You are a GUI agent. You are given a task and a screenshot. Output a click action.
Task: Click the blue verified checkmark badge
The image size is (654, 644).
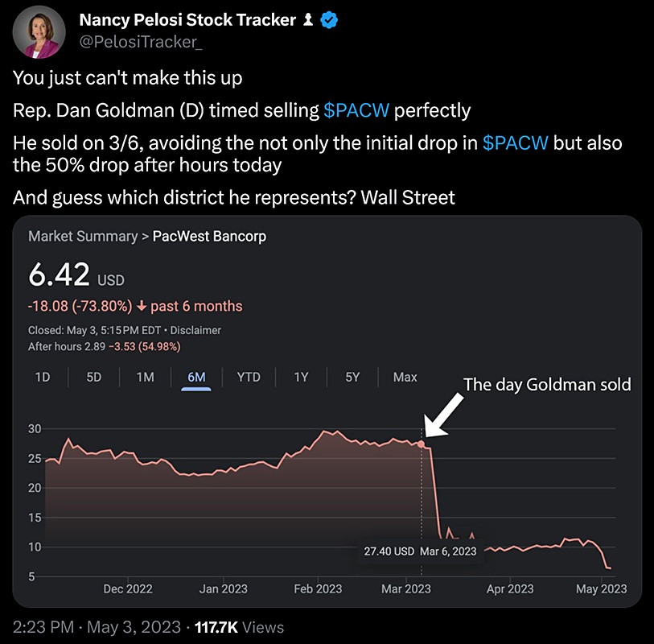[329, 20]
